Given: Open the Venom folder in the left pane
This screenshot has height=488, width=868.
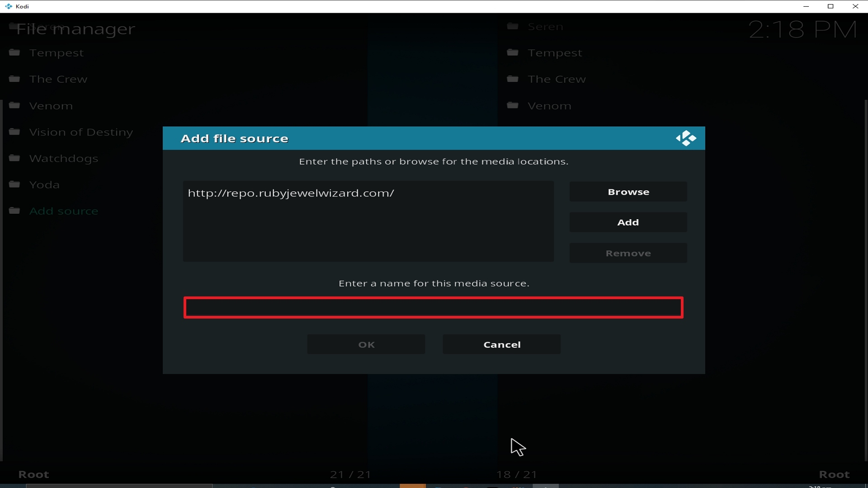Looking at the screenshot, I should (x=51, y=106).
